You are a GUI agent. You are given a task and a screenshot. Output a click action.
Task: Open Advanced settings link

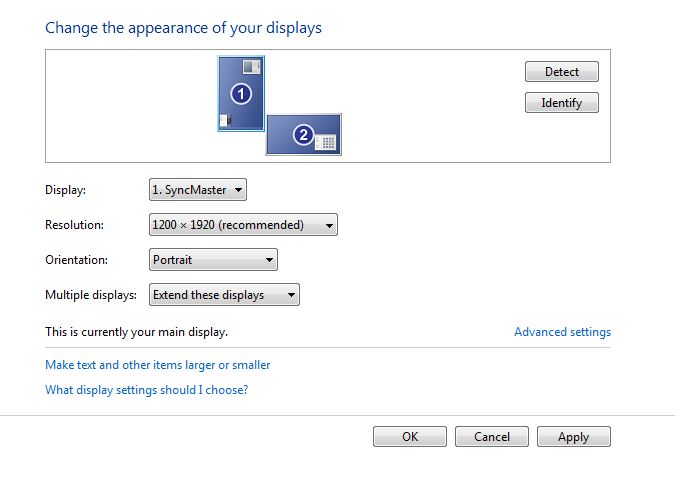[563, 332]
